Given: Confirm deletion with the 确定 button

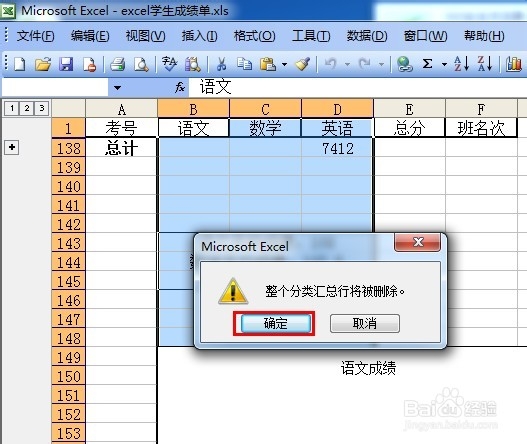Looking at the screenshot, I should [276, 323].
